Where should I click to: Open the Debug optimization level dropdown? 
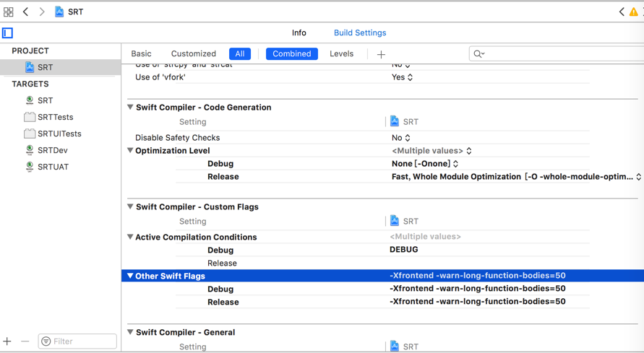pyautogui.click(x=425, y=164)
